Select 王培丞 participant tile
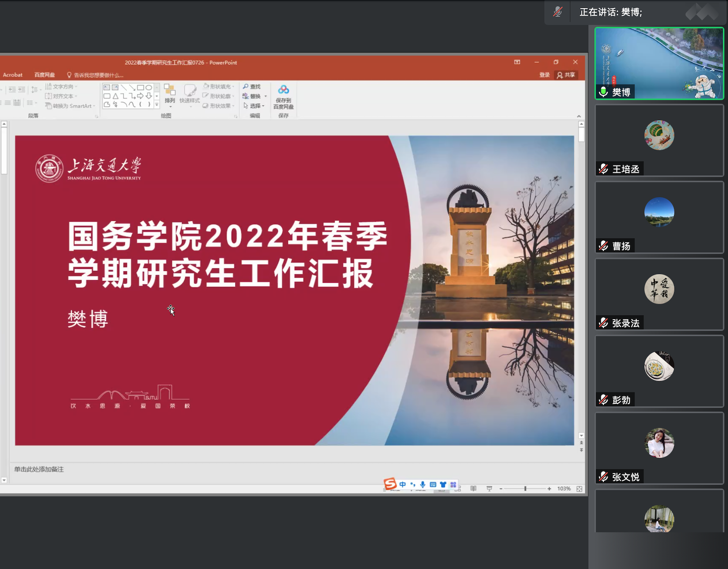 coord(659,140)
